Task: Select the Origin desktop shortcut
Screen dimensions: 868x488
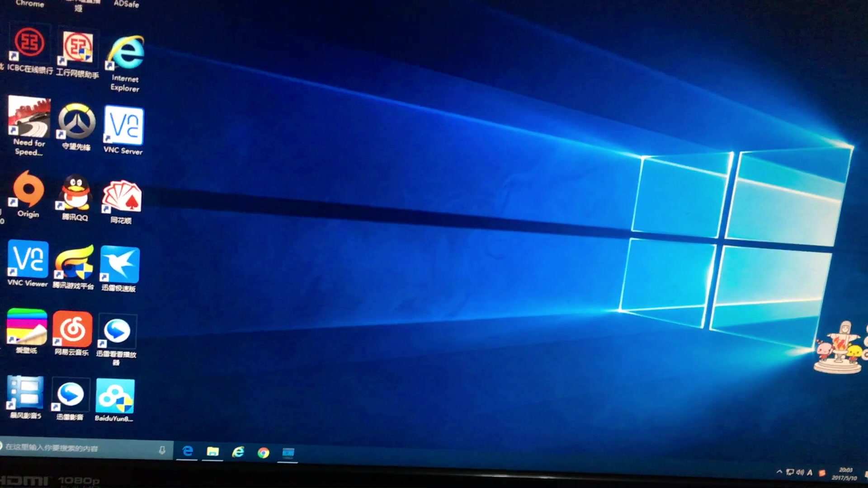Action: (28, 194)
